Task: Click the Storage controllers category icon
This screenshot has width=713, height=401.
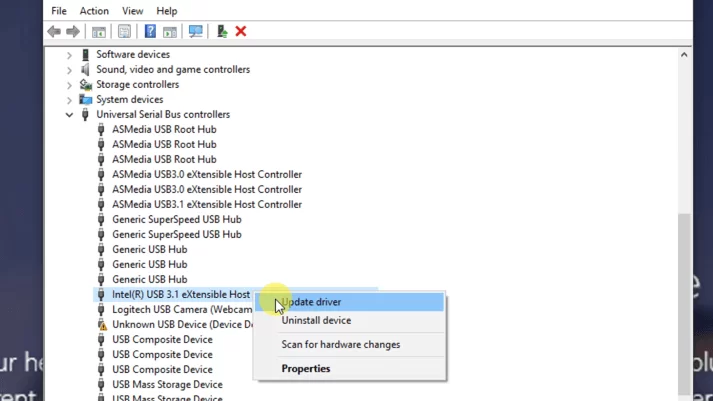Action: click(x=85, y=85)
